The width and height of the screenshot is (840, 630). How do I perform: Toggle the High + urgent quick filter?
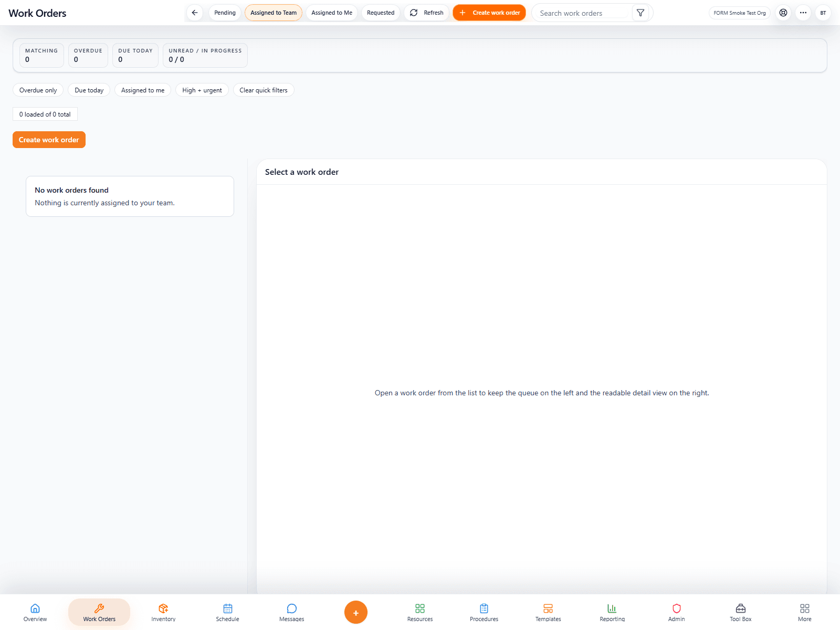tap(202, 90)
